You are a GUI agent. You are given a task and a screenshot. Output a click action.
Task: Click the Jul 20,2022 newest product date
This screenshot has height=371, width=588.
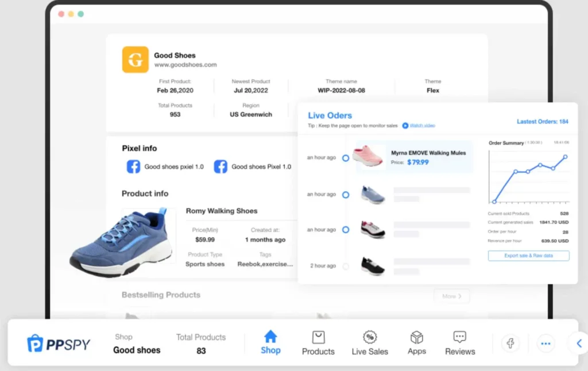[x=251, y=90]
